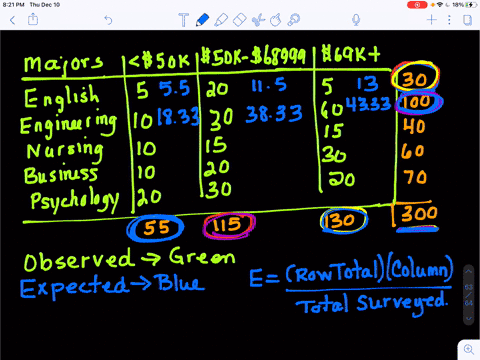Screen dimensions: 480x360
Task: Open the page navigator icon
Action: point(468,20)
